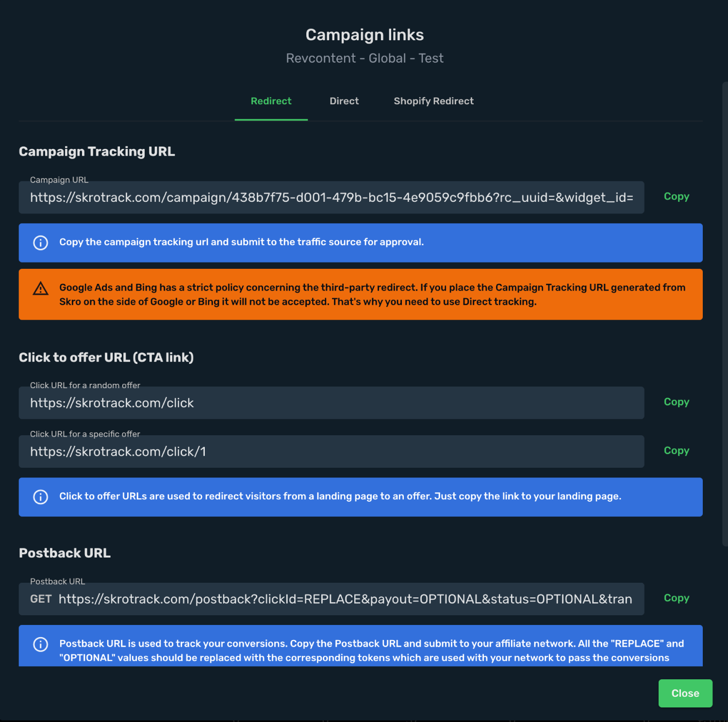728x722 pixels.
Task: Click the specific offer URL field
Action: pyautogui.click(x=331, y=452)
